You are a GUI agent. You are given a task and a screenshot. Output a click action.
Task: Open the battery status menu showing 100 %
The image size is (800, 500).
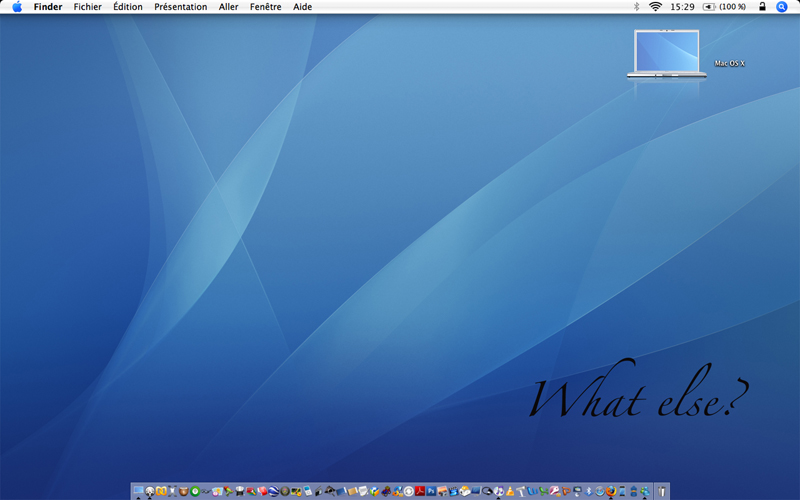tap(724, 7)
